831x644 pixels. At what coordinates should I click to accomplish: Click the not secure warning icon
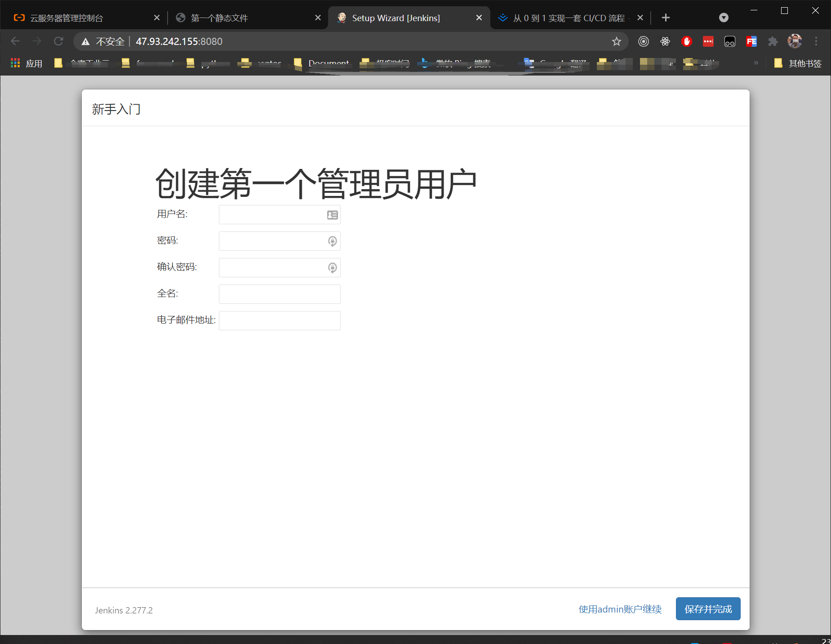click(85, 41)
